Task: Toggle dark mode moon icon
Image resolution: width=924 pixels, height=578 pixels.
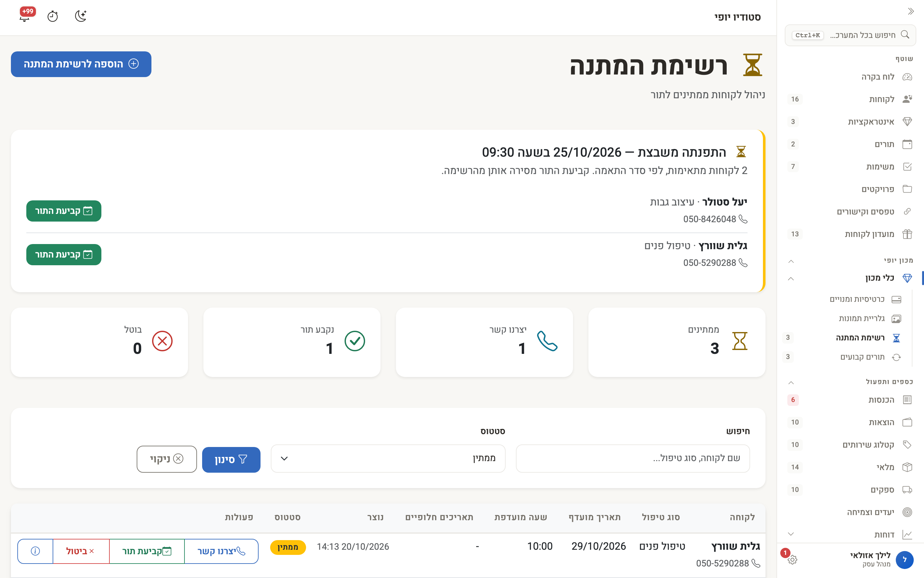Action: [81, 16]
